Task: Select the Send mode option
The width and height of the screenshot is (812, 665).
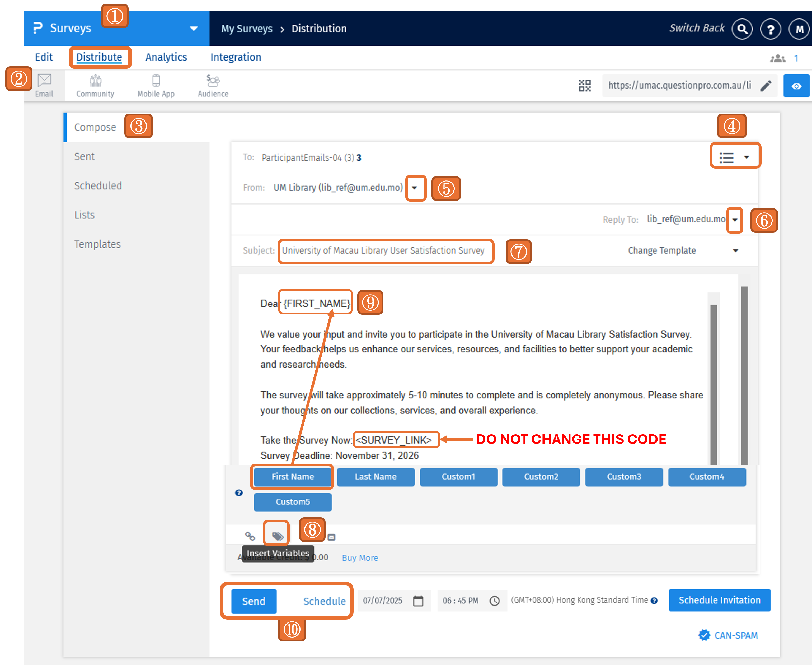Action: point(254,601)
